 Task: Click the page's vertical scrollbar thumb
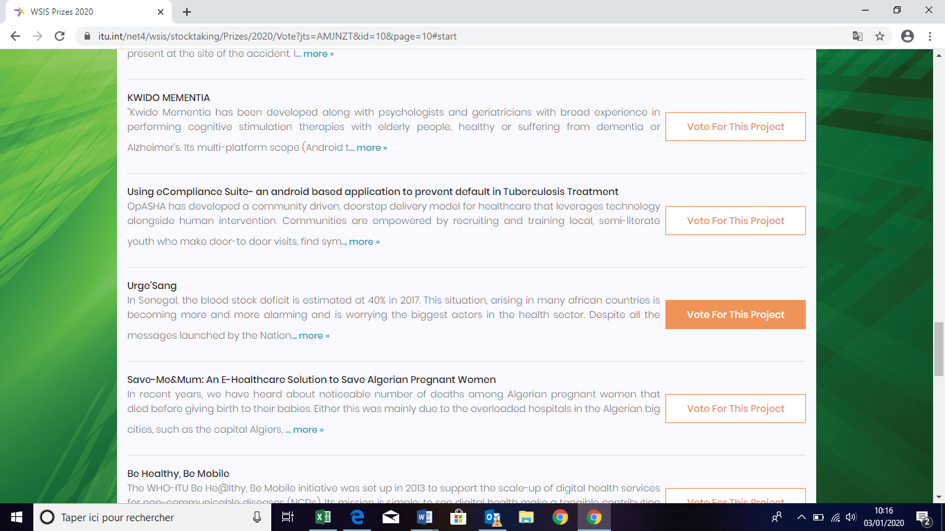coord(938,348)
